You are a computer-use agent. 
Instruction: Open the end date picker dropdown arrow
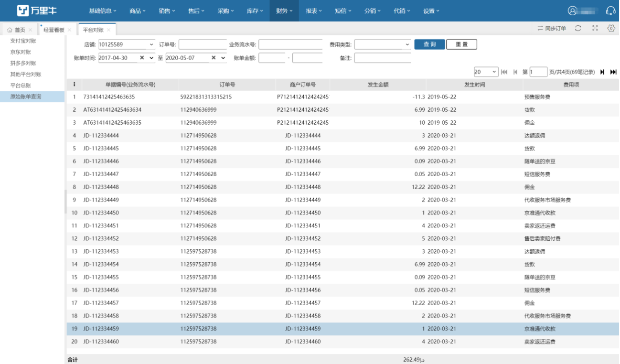pyautogui.click(x=223, y=58)
